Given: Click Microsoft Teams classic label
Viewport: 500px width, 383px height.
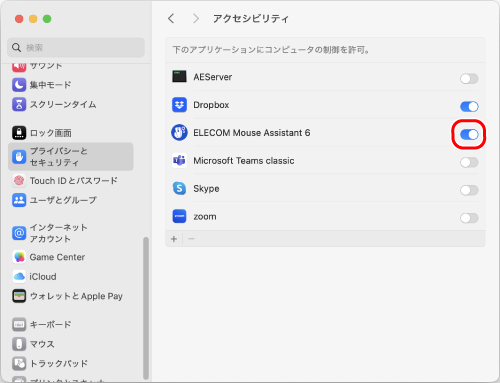Looking at the screenshot, I should tap(244, 161).
